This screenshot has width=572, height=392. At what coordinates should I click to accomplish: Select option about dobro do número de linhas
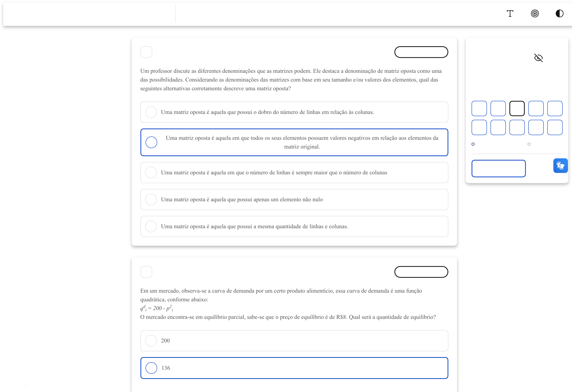click(151, 112)
